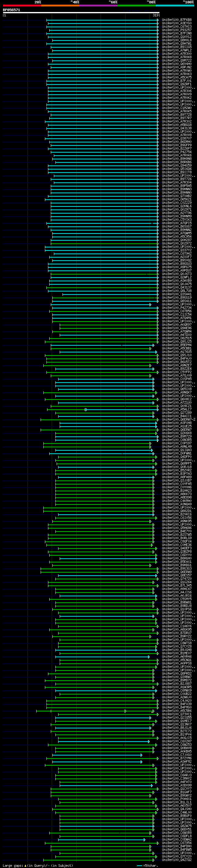Choose the UniRef100_Q337Y2 hit label
The height and width of the screenshot is (868, 197).
177,250
